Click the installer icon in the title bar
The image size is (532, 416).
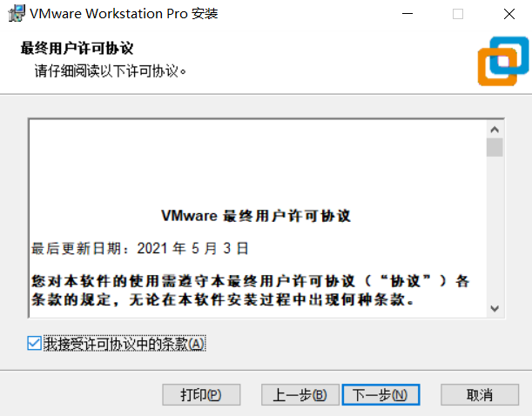point(17,14)
